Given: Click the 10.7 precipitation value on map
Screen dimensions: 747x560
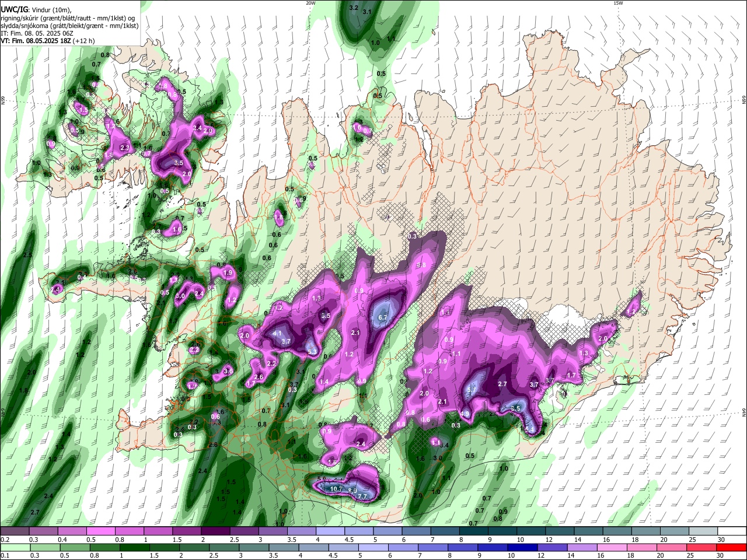Looking at the screenshot, I should coord(336,489).
